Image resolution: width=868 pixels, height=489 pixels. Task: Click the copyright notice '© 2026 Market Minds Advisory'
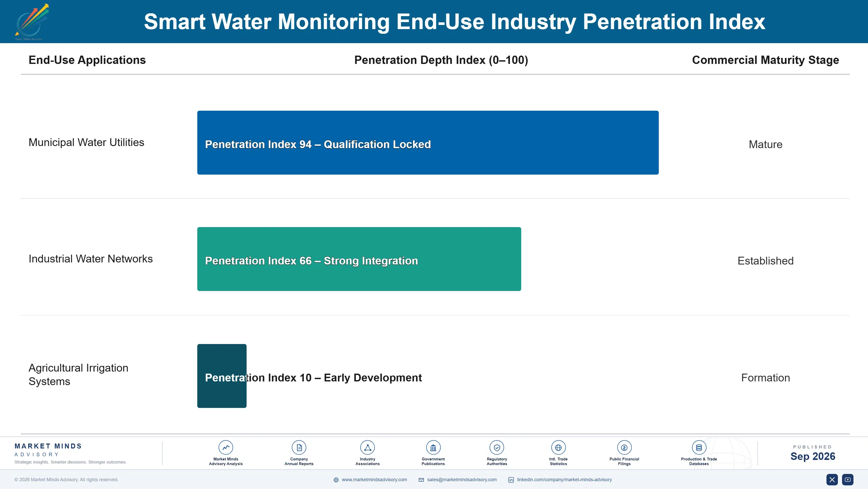[x=66, y=480]
